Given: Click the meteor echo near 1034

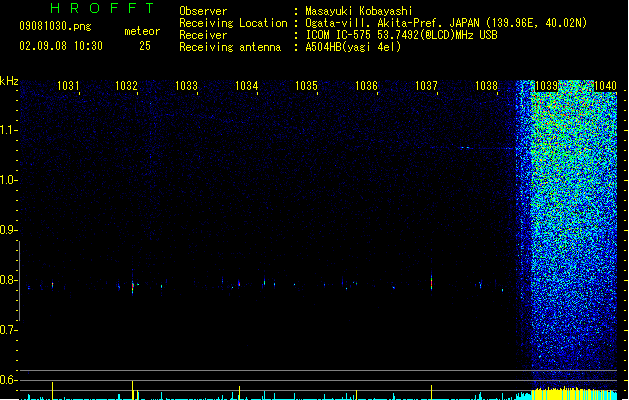Looking at the screenshot, I should (239, 283).
